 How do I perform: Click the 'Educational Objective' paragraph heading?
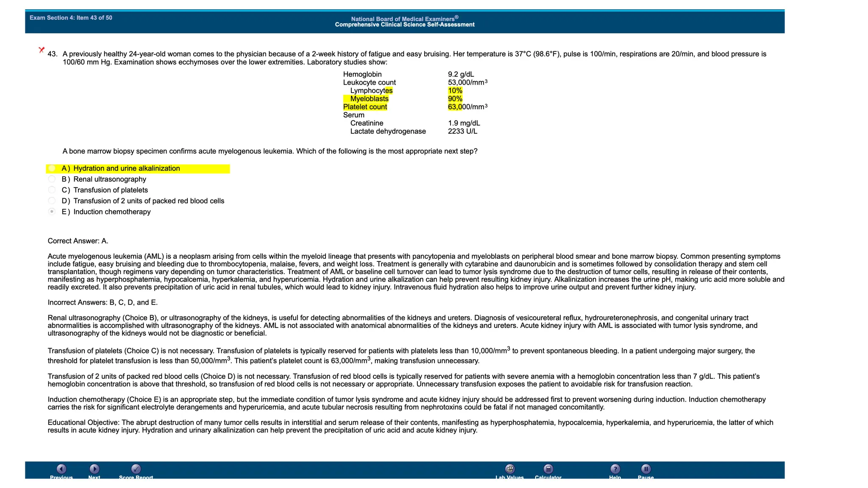click(x=83, y=422)
